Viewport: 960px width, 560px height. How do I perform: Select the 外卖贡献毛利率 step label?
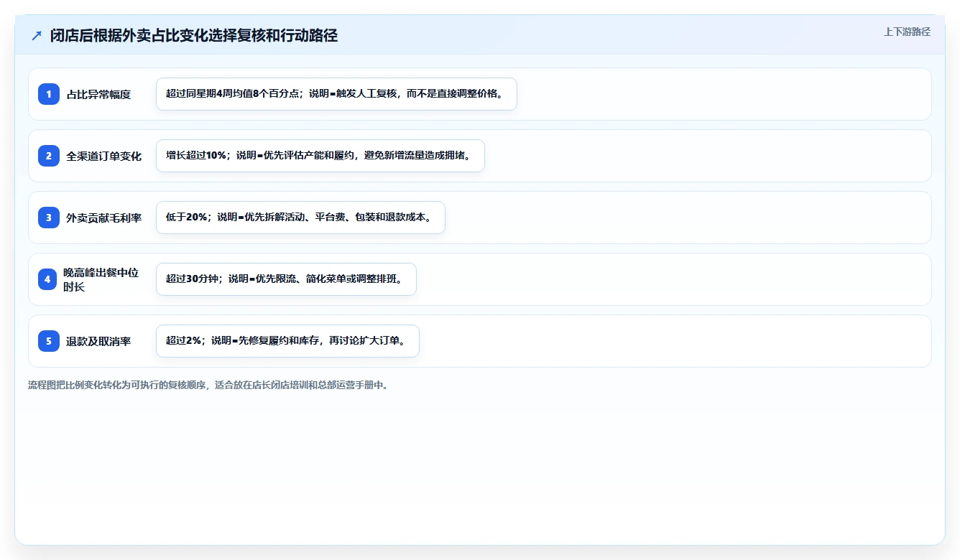pos(104,218)
